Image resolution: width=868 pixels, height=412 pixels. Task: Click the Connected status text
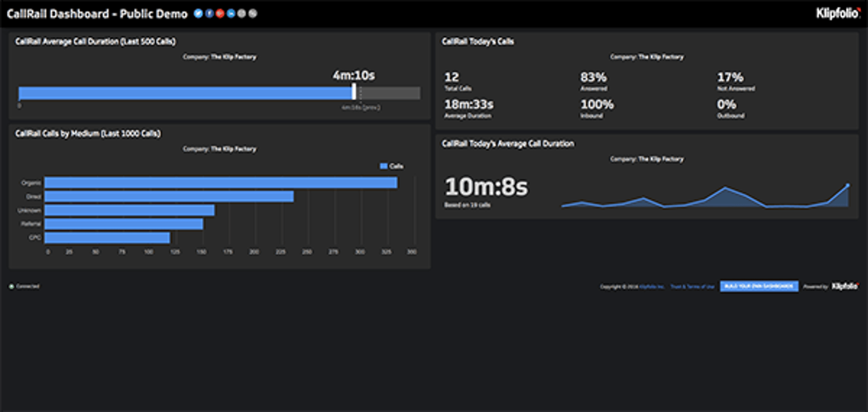tap(28, 286)
